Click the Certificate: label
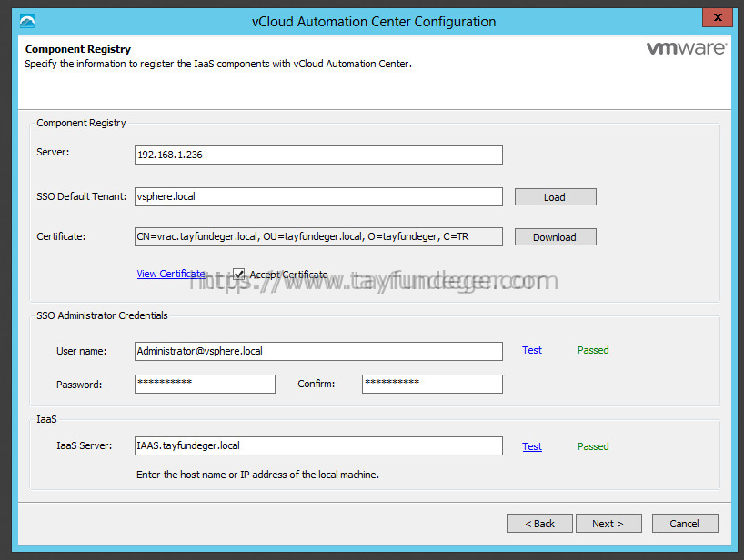 [61, 236]
